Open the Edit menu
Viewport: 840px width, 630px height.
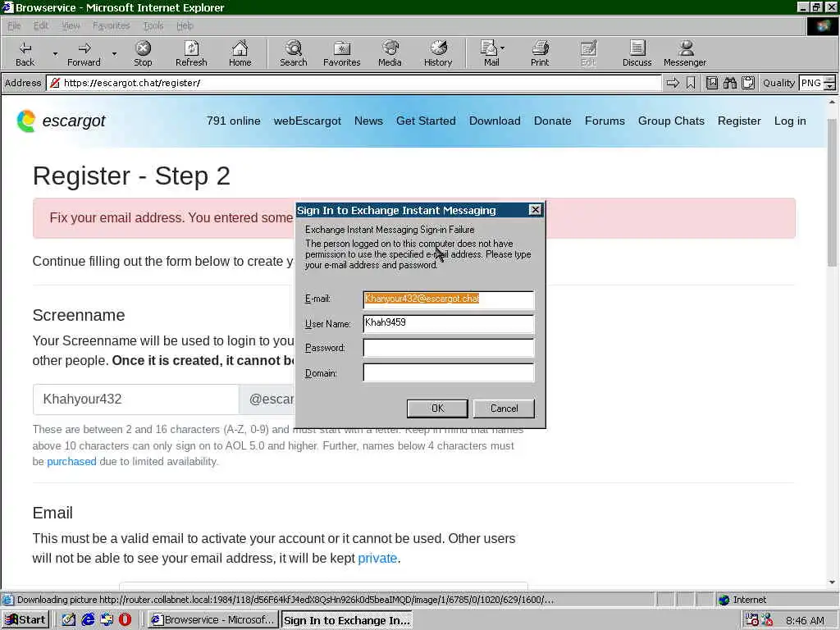(x=41, y=25)
